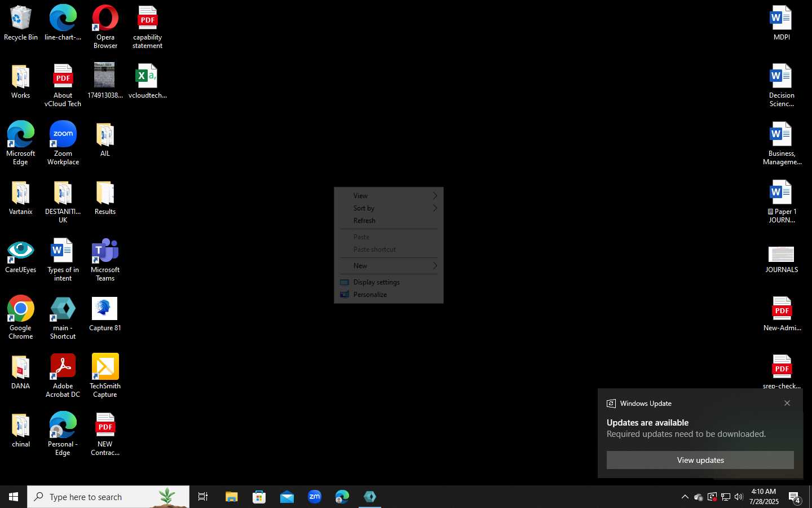Viewport: 812px width, 508px height.
Task: Open Edge profile icon on taskbar
Action: click(342, 497)
